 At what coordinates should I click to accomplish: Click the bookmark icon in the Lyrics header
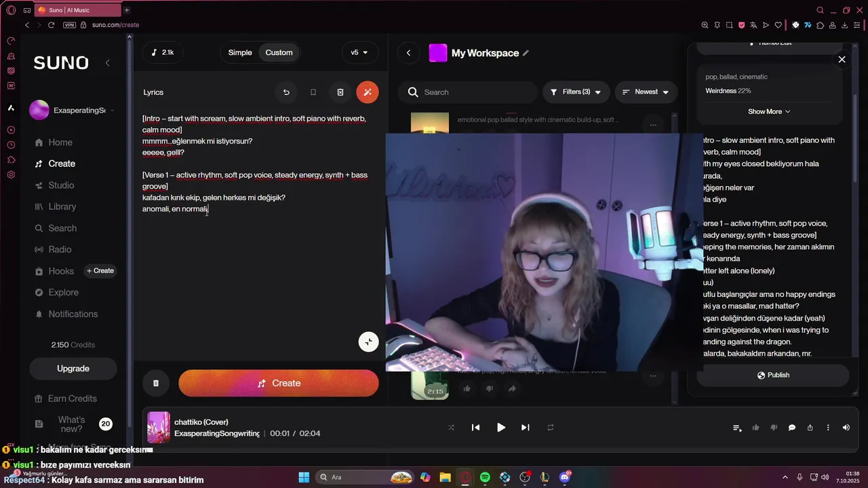point(313,92)
